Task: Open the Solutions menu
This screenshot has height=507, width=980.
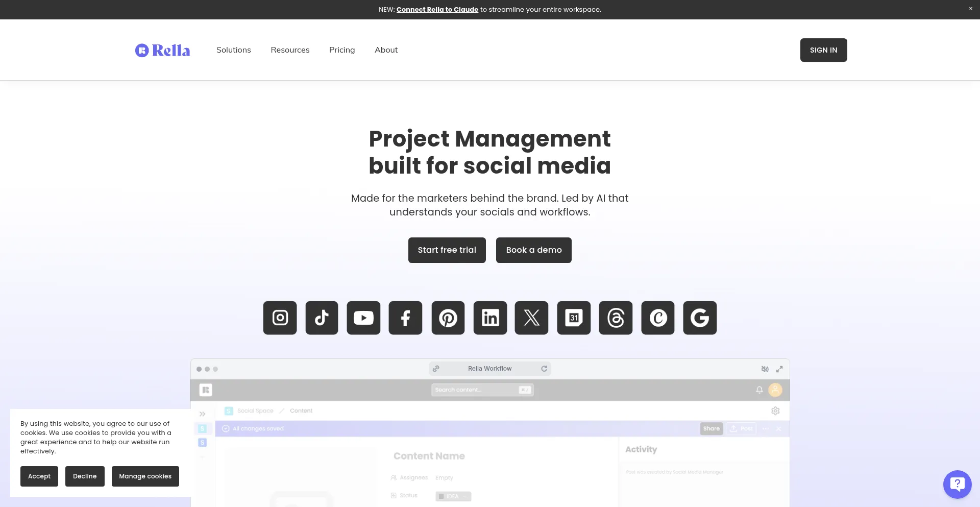Action: coord(234,50)
